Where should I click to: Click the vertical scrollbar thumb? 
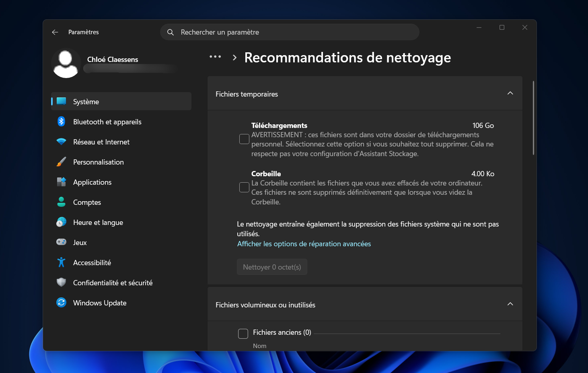[533, 118]
